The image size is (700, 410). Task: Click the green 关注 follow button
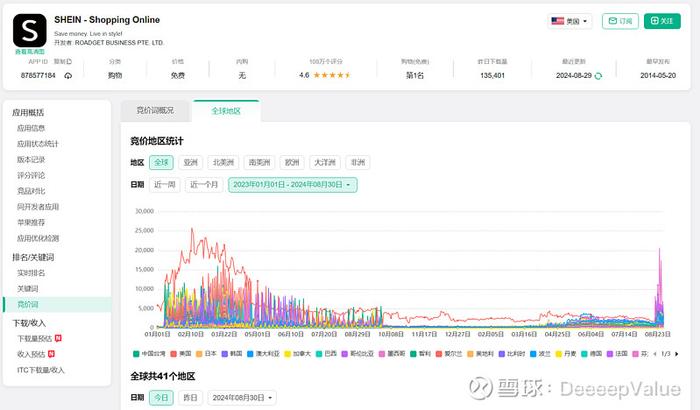tap(662, 21)
